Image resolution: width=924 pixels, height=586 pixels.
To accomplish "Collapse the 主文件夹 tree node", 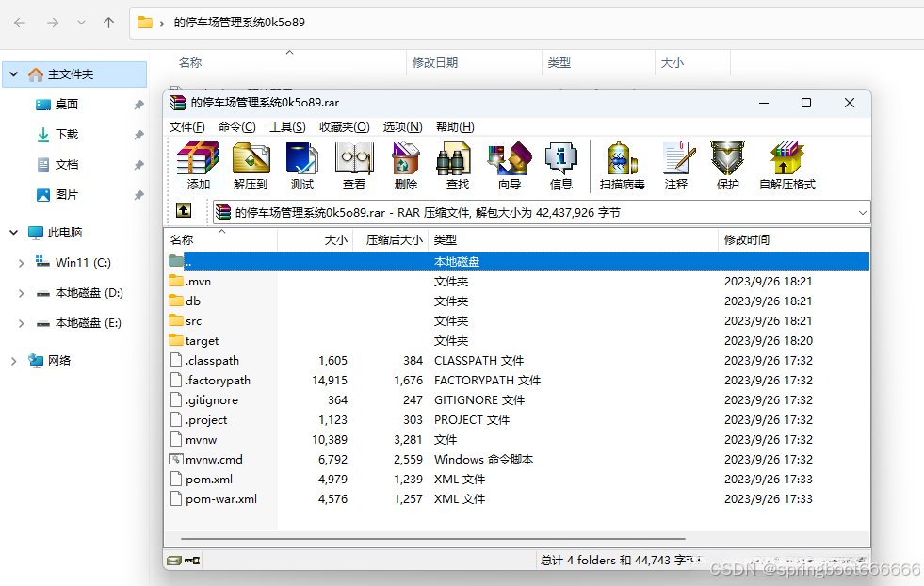I will point(14,74).
